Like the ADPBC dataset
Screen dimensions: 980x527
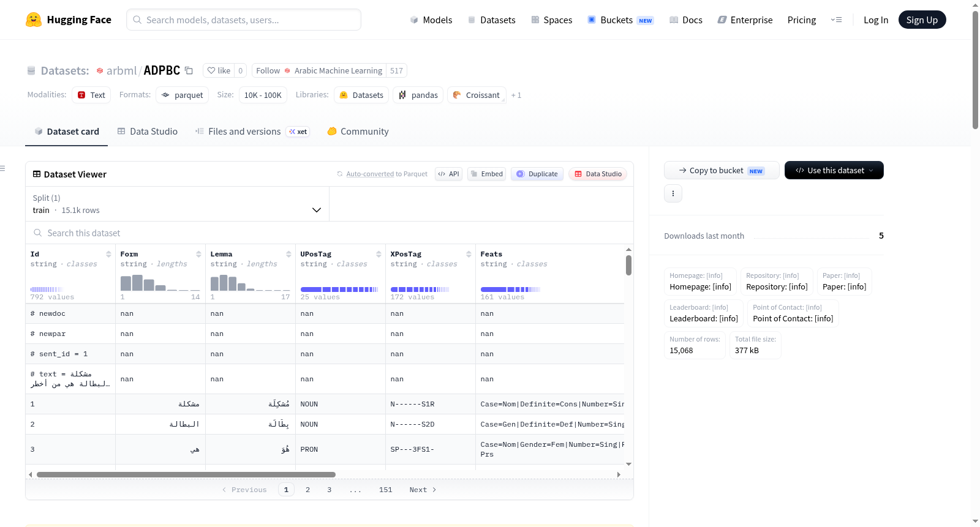219,70
